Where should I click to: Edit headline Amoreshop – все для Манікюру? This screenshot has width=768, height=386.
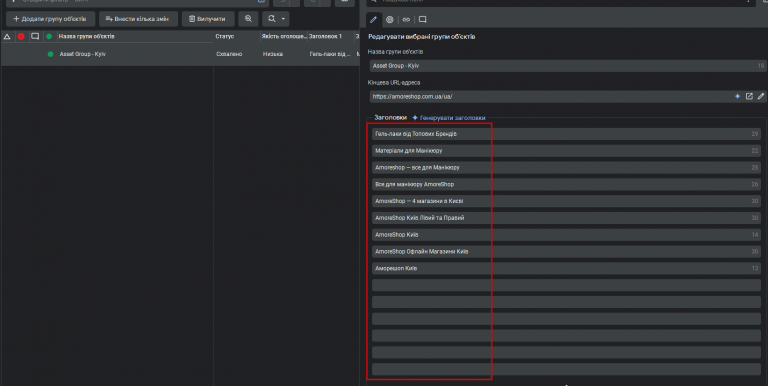(x=566, y=168)
